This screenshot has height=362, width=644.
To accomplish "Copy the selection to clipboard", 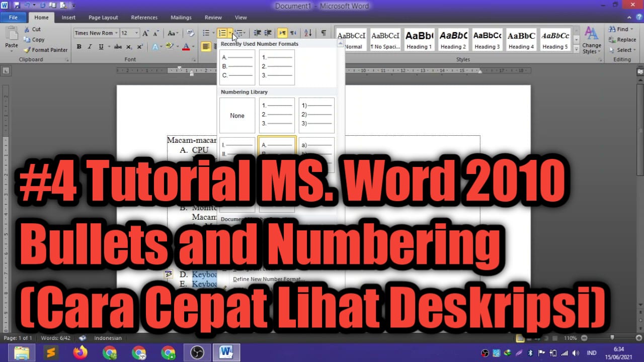I will (x=34, y=40).
